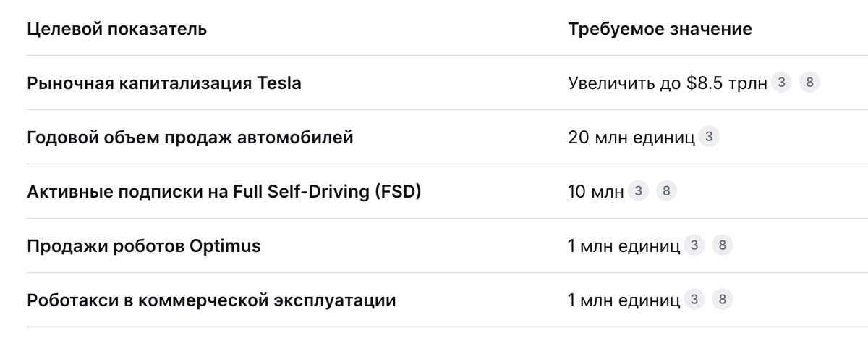
Task: Open citation 3 beside $8.5 трлн value
Action: point(781,83)
